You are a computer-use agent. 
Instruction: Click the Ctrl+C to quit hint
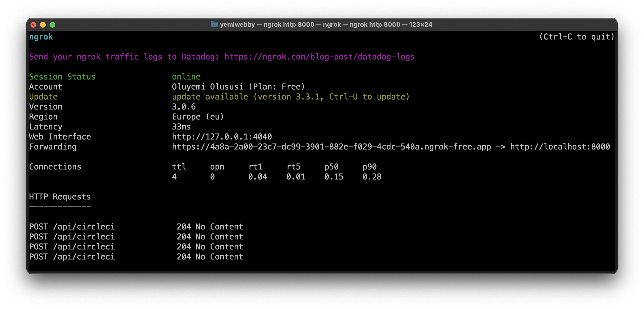(x=576, y=37)
